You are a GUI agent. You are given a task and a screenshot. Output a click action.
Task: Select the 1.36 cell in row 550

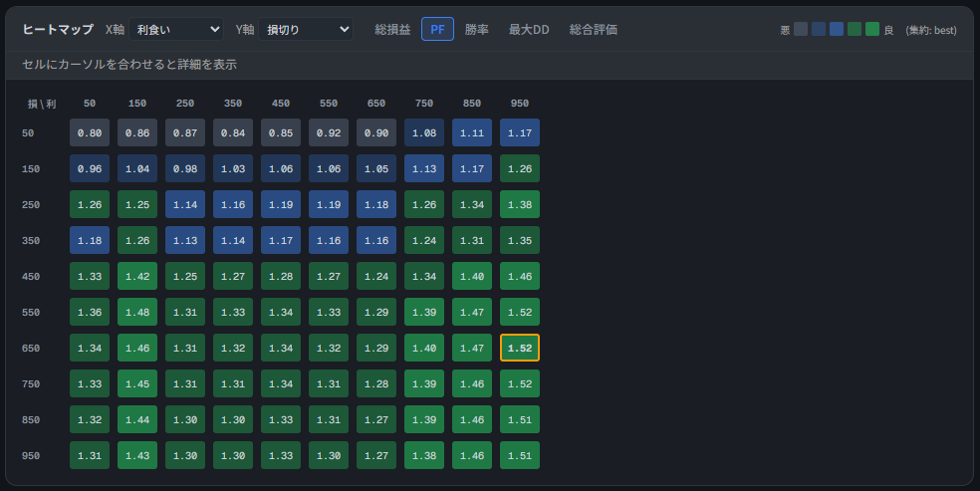tap(90, 312)
